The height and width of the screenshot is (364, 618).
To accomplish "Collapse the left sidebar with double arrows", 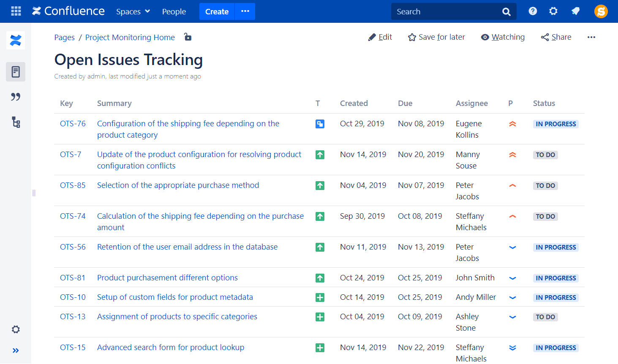I will [x=16, y=350].
